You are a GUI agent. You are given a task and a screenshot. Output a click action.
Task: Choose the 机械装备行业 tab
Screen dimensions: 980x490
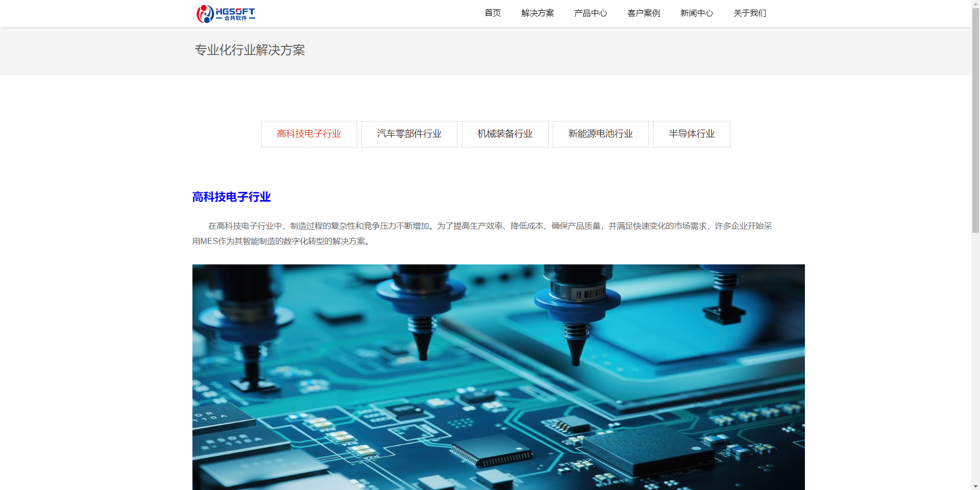point(505,134)
